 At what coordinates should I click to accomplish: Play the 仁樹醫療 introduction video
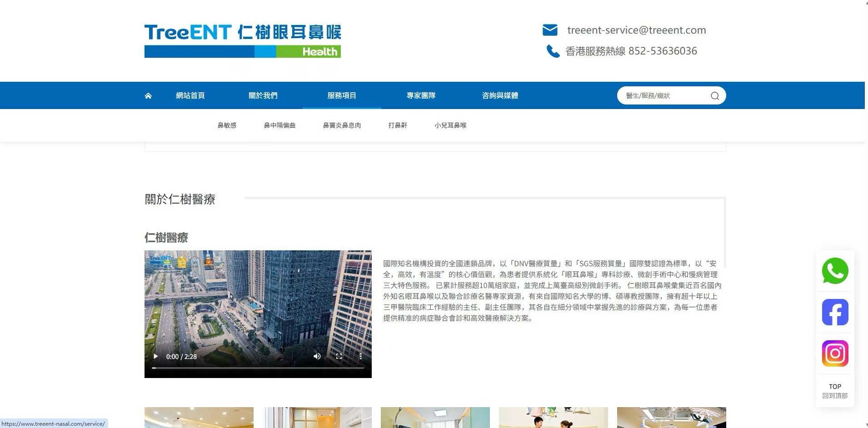(x=156, y=357)
